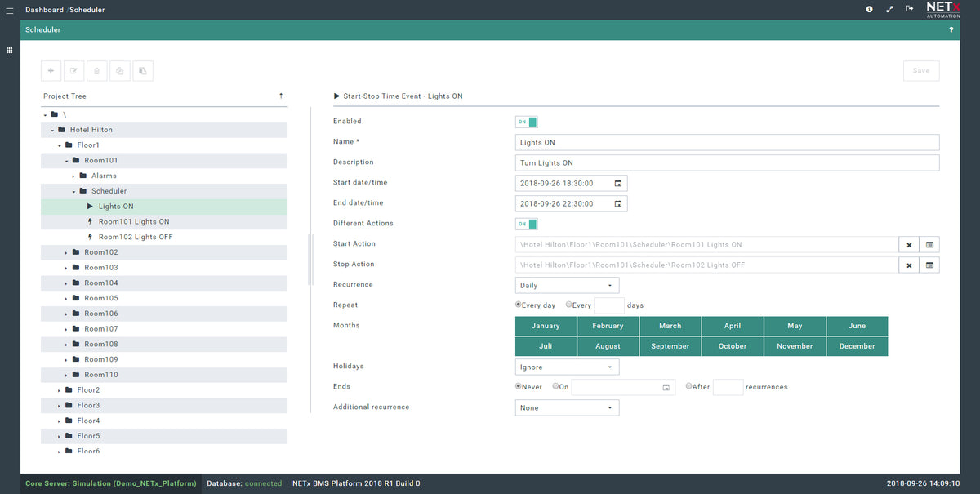980x494 pixels.
Task: Browse for Stop Action with list icon
Action: [929, 265]
